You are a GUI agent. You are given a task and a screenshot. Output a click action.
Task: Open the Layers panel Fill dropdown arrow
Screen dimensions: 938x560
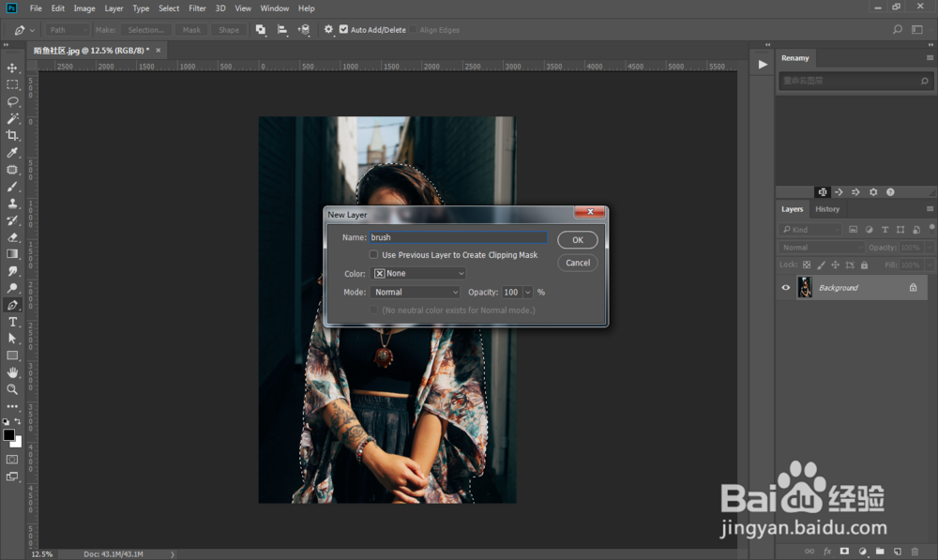[x=930, y=265]
